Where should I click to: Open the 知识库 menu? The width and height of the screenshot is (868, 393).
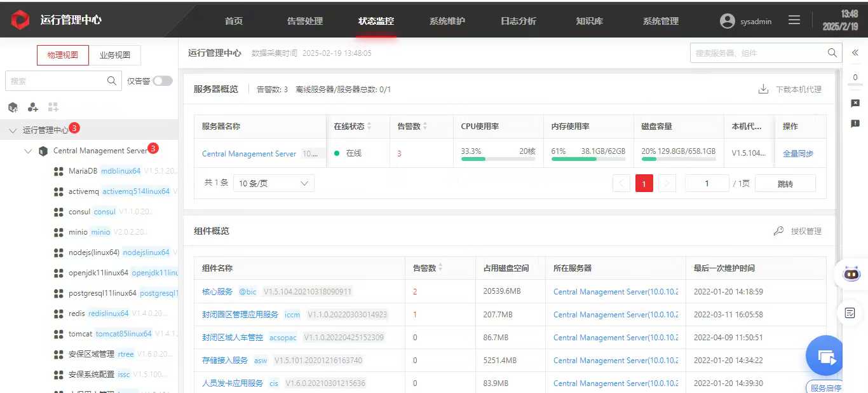pos(590,21)
